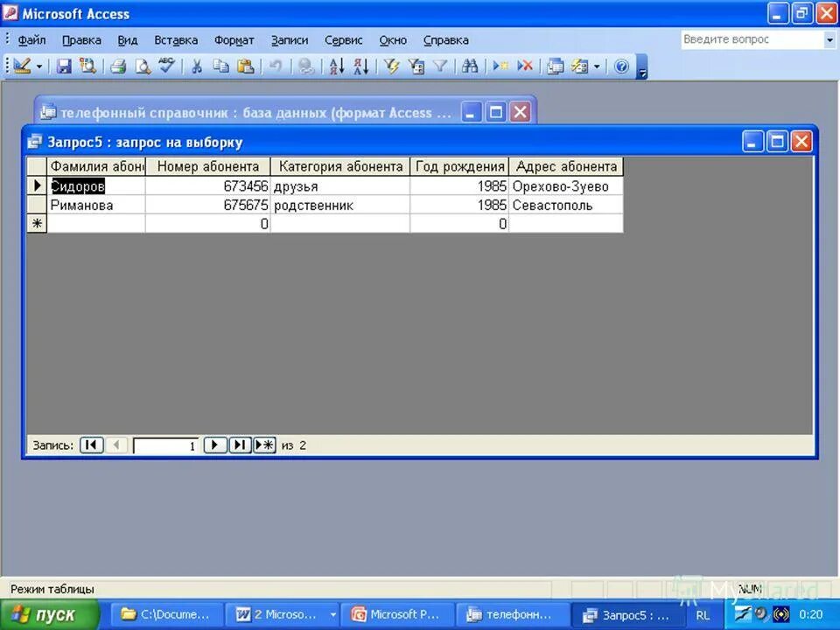Image resolution: width=840 pixels, height=630 pixels.
Task: Click the Сидоров cell
Action: tap(96, 185)
